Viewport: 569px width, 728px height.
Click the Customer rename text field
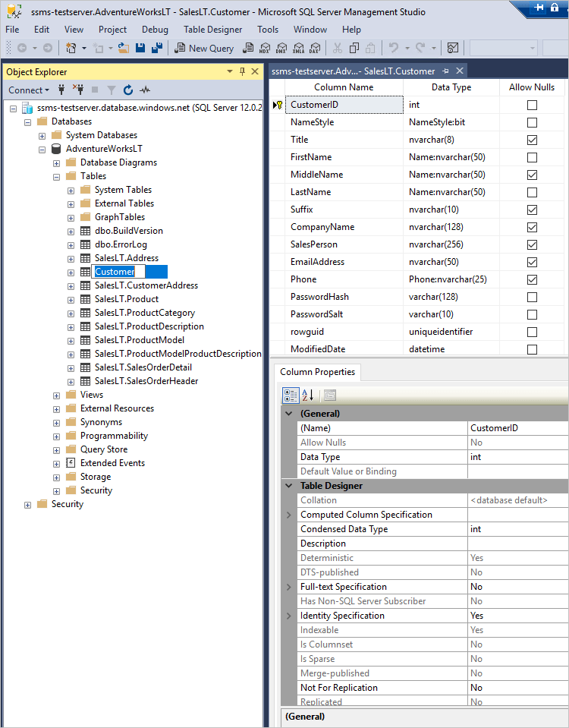119,272
